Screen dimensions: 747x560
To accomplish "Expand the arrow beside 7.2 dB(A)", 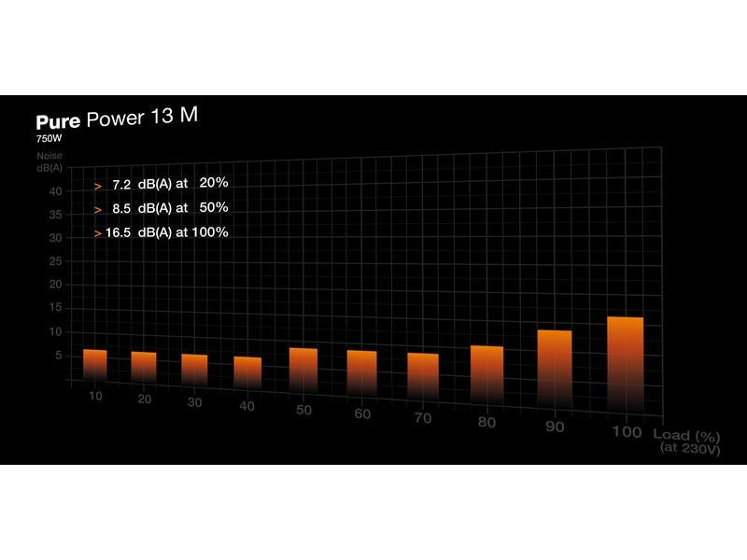I will (97, 187).
